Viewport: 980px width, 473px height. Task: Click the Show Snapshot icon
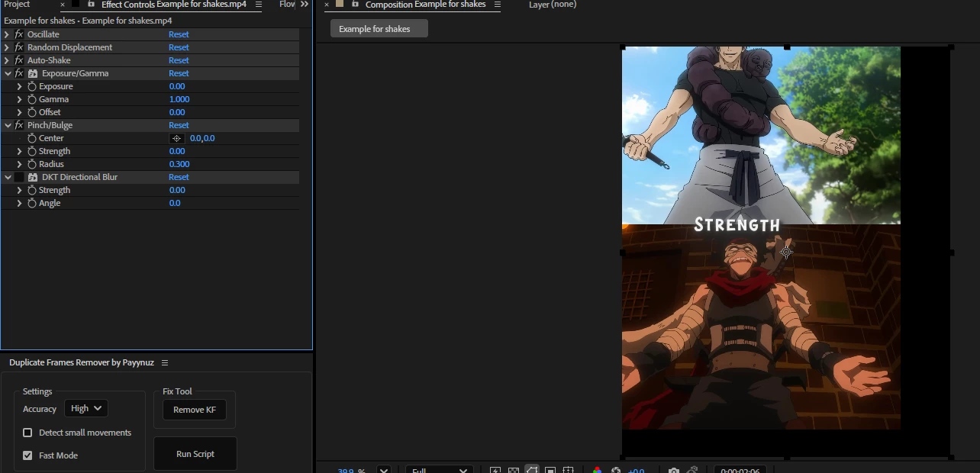click(x=692, y=471)
